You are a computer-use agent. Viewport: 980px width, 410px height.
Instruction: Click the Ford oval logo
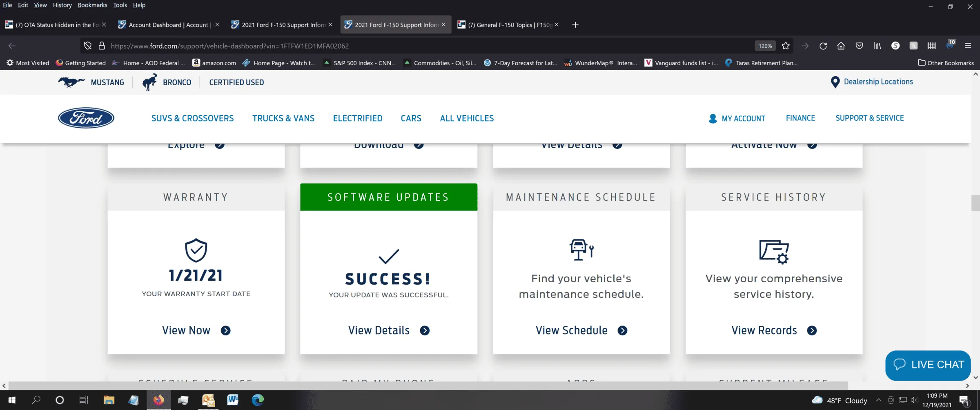86,118
